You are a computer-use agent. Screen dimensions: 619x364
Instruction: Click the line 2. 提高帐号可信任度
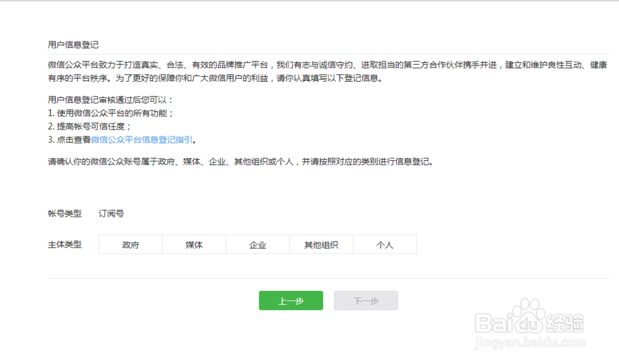(90, 126)
